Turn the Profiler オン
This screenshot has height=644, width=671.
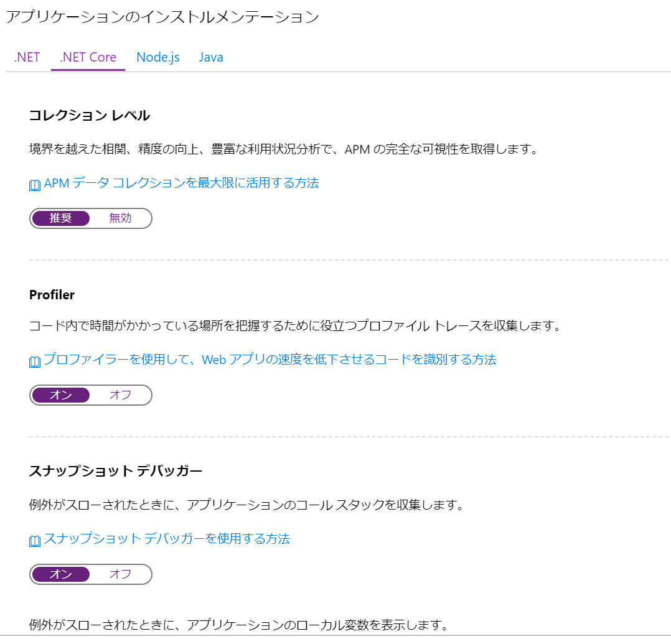click(60, 395)
